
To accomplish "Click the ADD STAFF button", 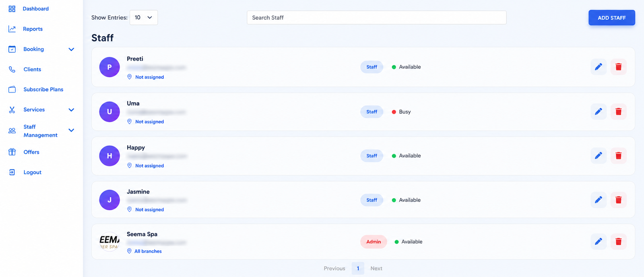I will click(612, 18).
